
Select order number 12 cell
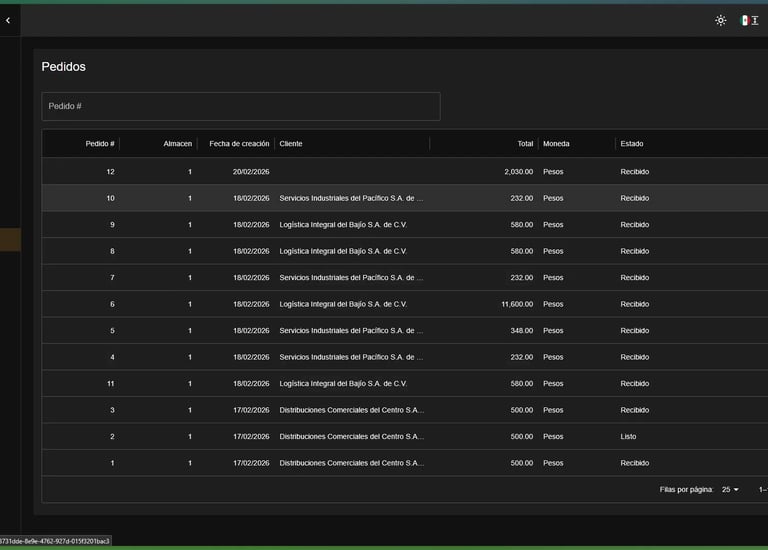point(111,172)
